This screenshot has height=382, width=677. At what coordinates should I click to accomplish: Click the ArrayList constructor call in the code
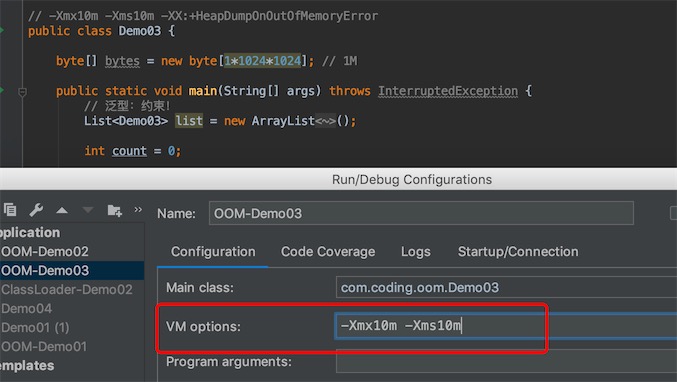point(283,121)
